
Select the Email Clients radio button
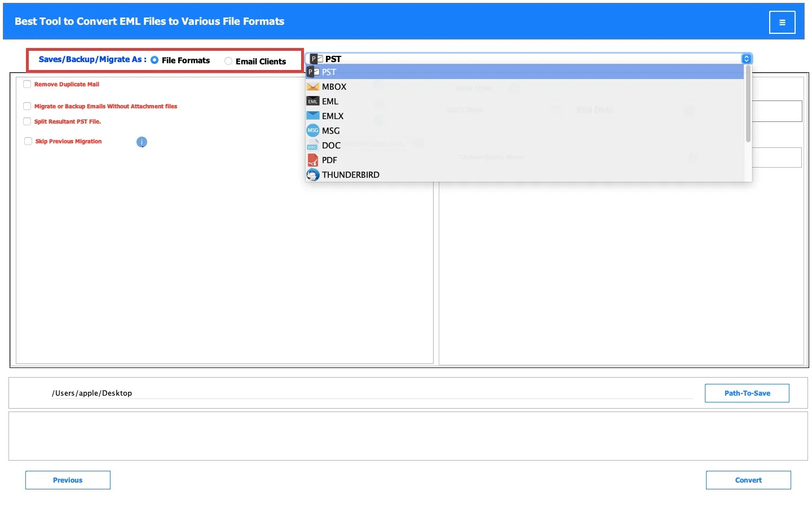click(x=228, y=61)
